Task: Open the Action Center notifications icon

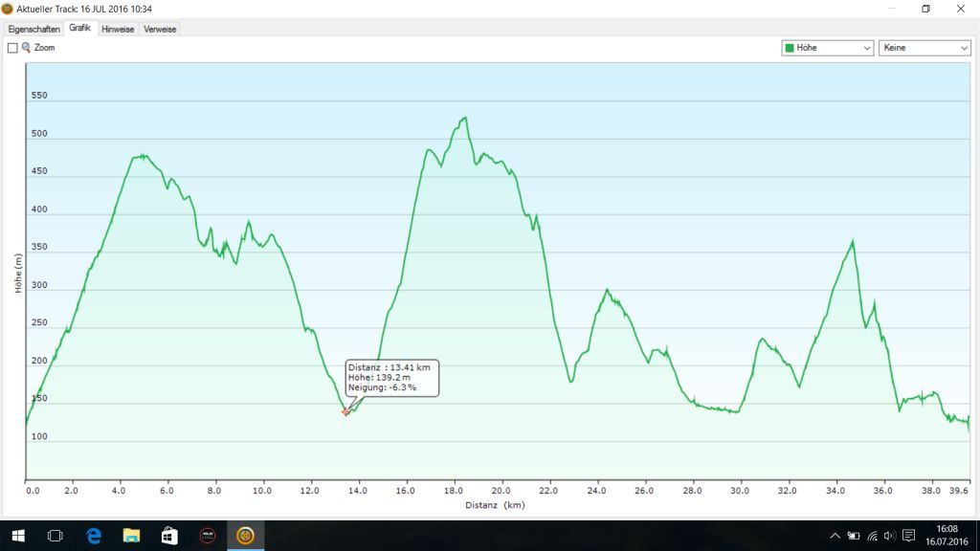Action: (909, 536)
